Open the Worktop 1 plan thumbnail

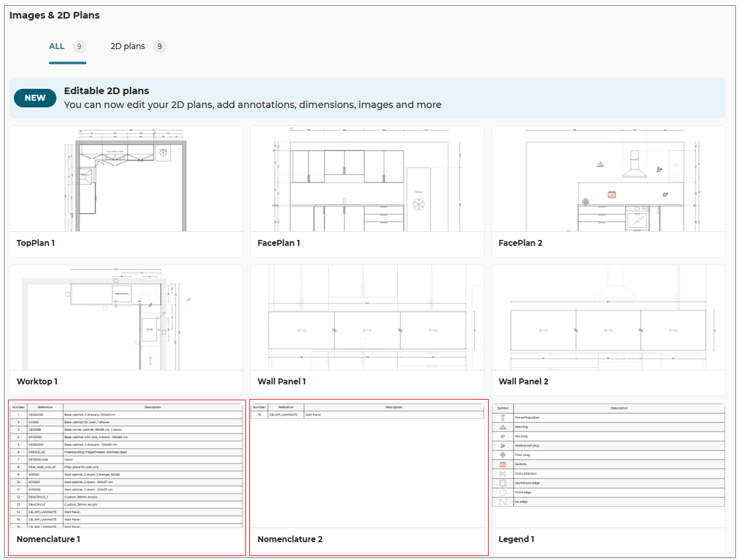126,317
